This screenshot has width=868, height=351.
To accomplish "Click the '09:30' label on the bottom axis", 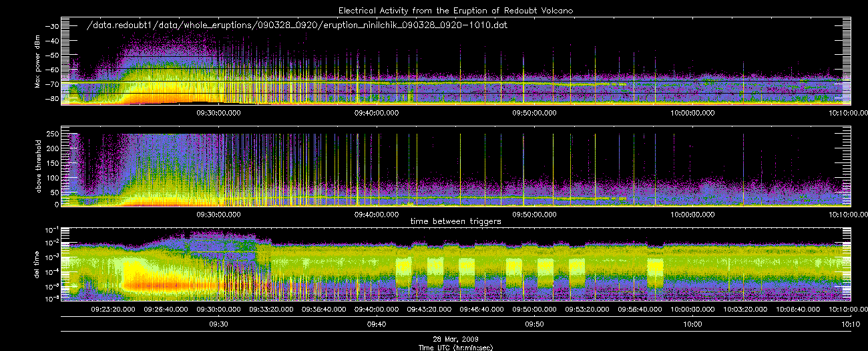I will (218, 324).
